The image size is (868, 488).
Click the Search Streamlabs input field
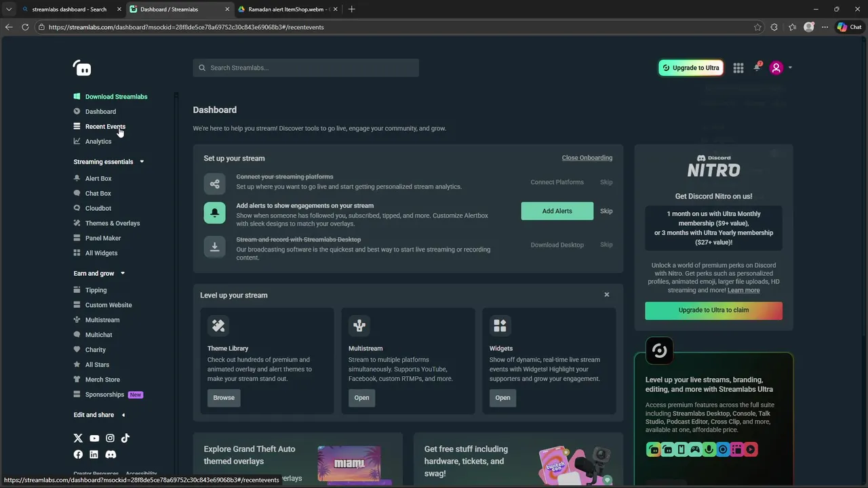pyautogui.click(x=306, y=68)
